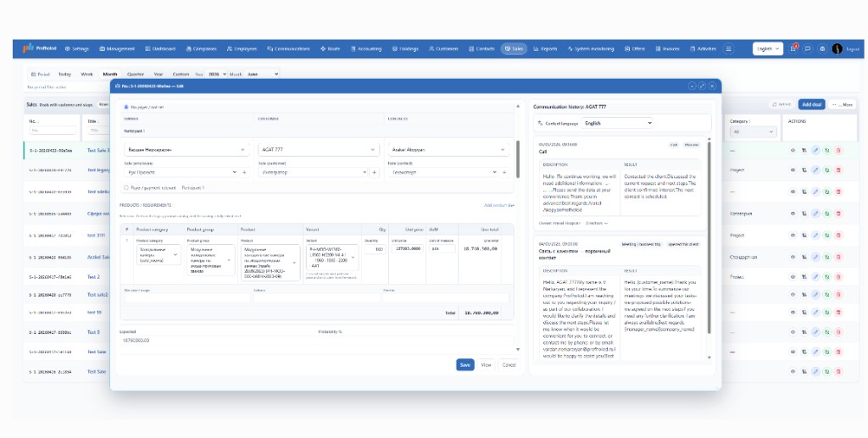Click the blue edit pencil icon in first row
Screen dimensions: 868x438
pos(815,150)
